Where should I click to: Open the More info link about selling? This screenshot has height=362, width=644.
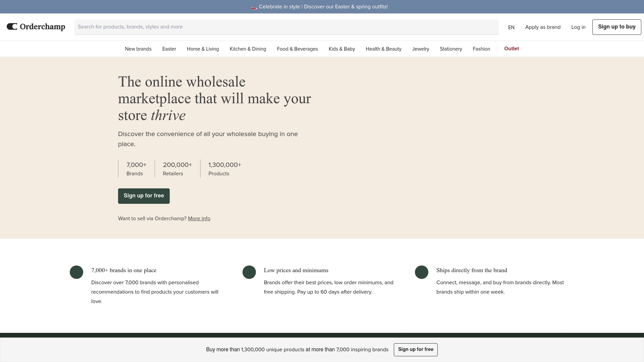[199, 218]
